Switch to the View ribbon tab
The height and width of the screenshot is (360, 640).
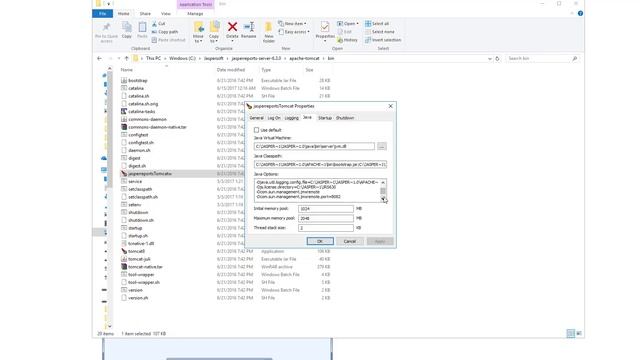pyautogui.click(x=166, y=13)
